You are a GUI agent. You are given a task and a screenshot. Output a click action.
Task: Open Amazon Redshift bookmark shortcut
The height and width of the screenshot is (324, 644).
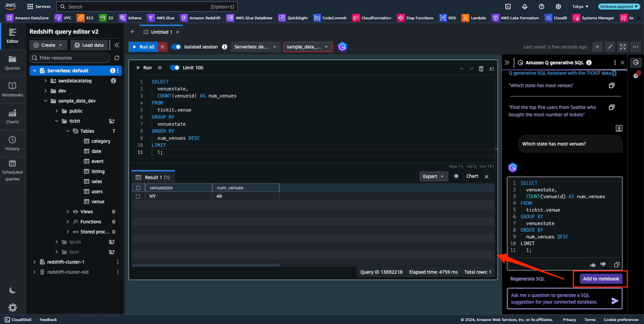click(x=200, y=18)
